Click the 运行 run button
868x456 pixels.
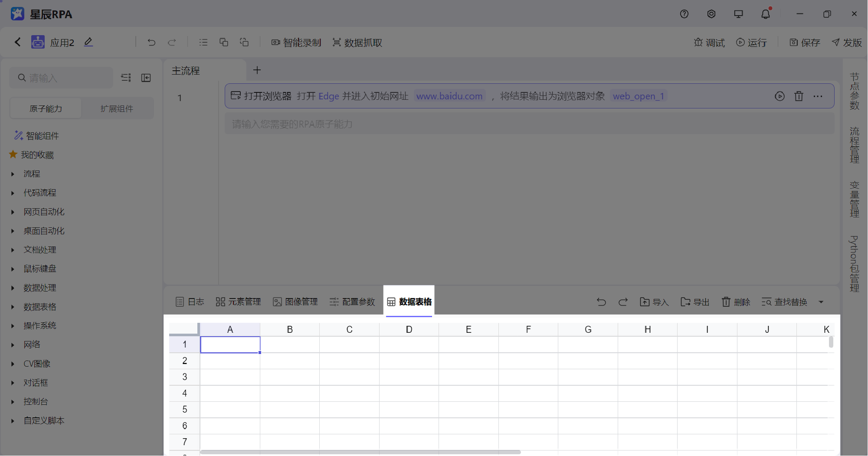tap(751, 43)
